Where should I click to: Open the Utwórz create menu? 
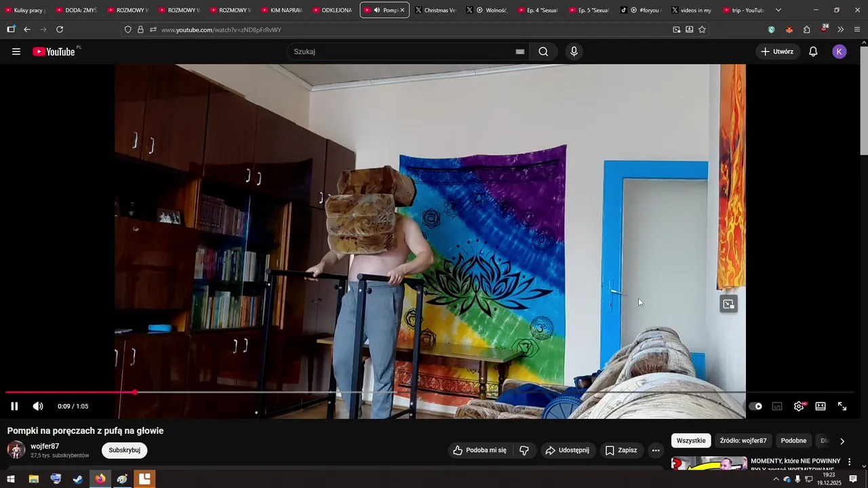pyautogui.click(x=776, y=52)
